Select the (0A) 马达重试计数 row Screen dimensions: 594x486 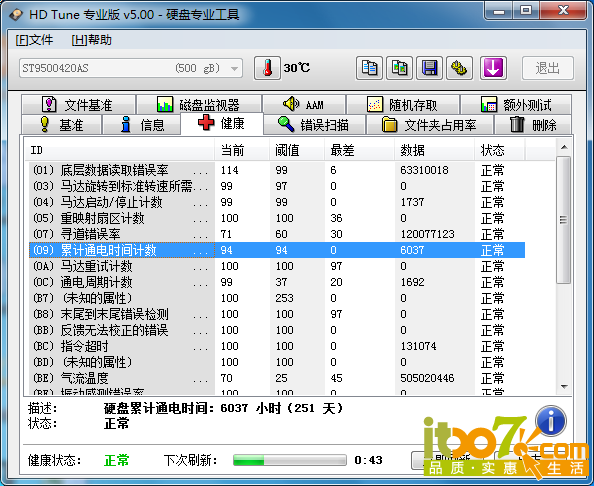click(x=277, y=266)
